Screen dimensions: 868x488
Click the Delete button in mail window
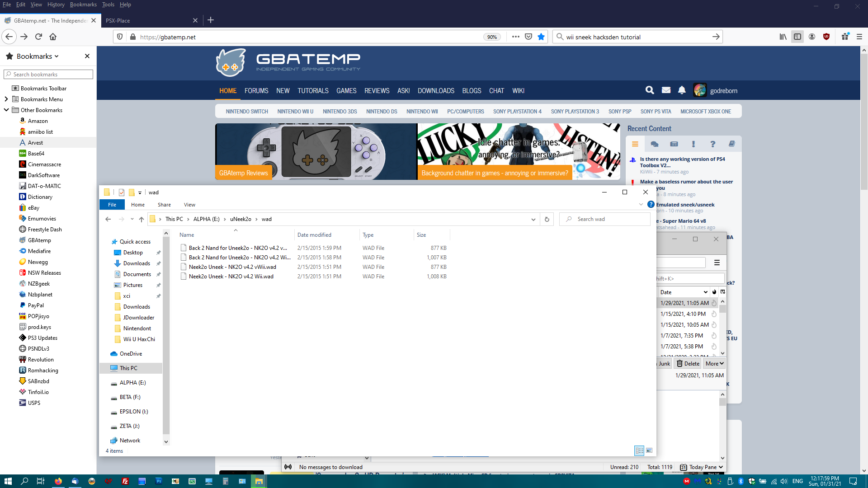point(688,363)
